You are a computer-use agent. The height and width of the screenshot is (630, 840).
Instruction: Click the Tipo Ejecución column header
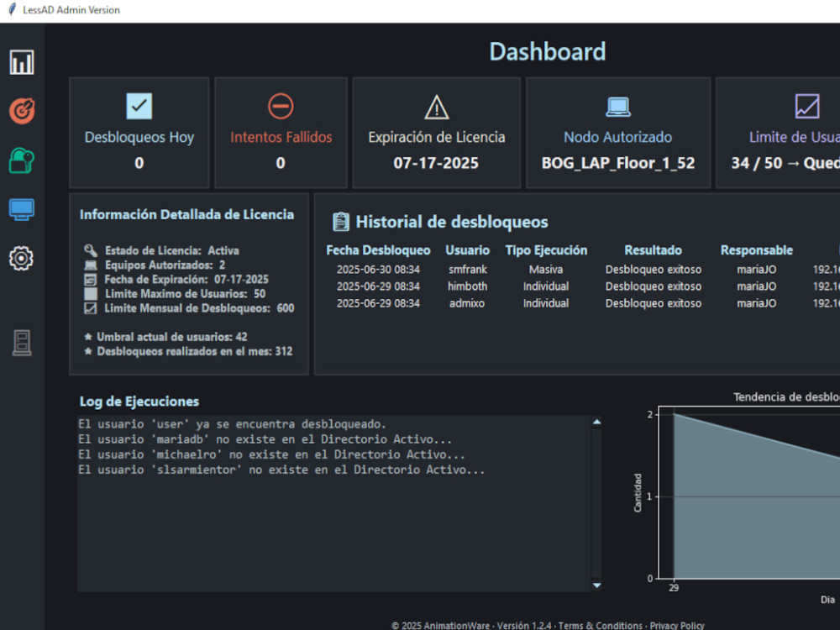pos(546,250)
